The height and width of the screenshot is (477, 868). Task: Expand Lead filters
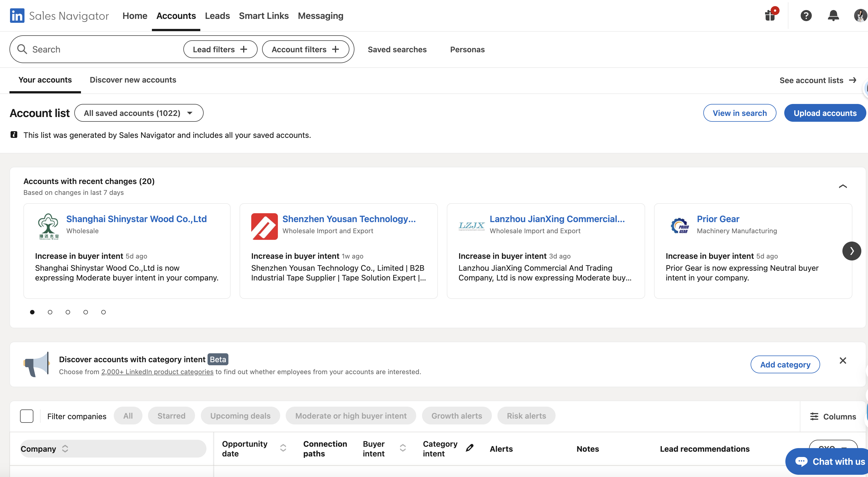click(x=220, y=49)
